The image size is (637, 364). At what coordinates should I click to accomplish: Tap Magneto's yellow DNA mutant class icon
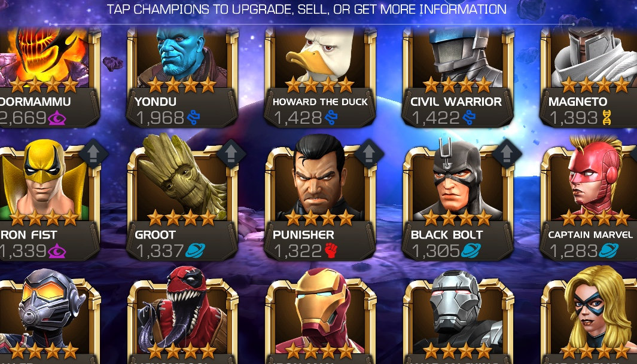tap(606, 118)
